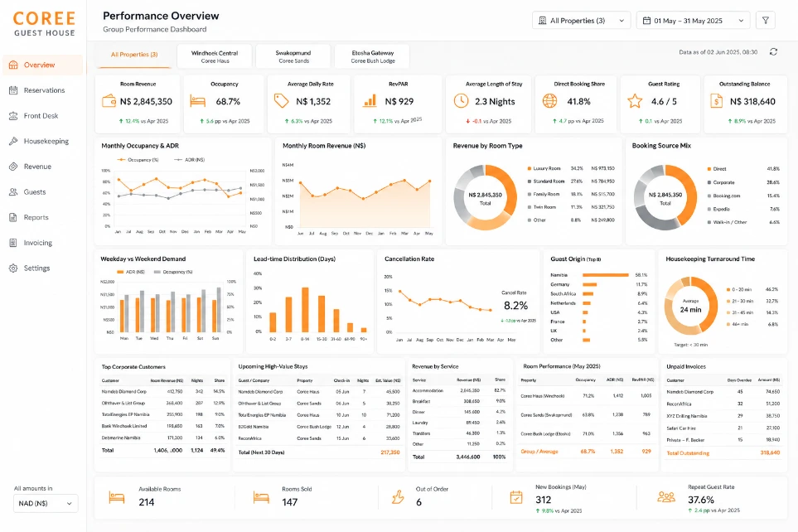Click the Occupancy (%) legend in Monthly Occupancy chart
This screenshot has height=532, width=798.
coord(138,160)
